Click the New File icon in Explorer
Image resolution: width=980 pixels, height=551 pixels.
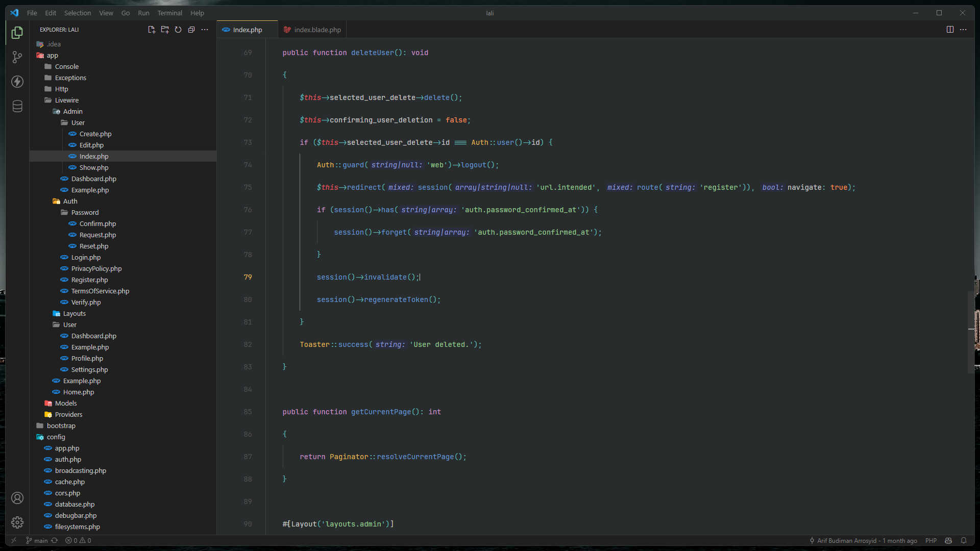(x=152, y=30)
